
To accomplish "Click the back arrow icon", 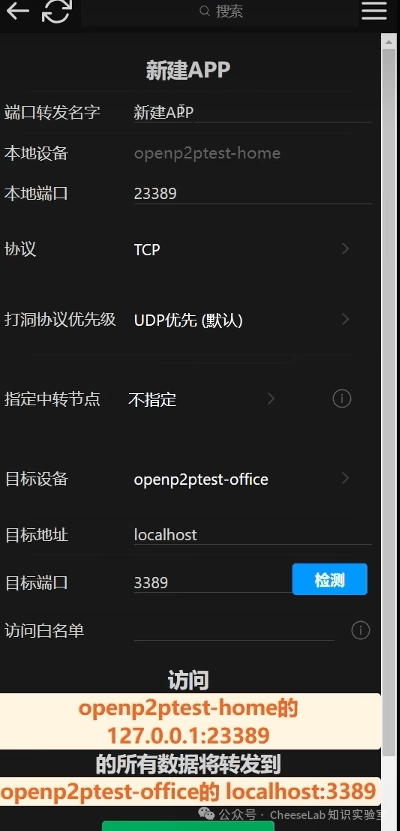I will pyautogui.click(x=17, y=11).
